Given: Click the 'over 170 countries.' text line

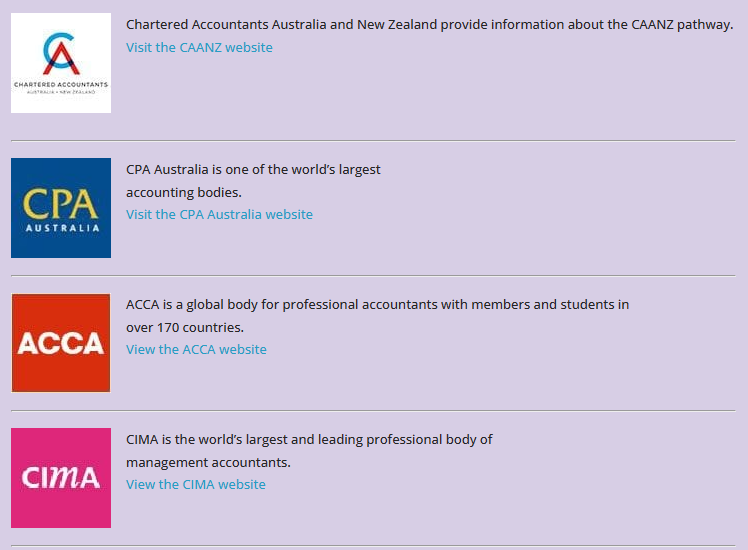Looking at the screenshot, I should (185, 327).
